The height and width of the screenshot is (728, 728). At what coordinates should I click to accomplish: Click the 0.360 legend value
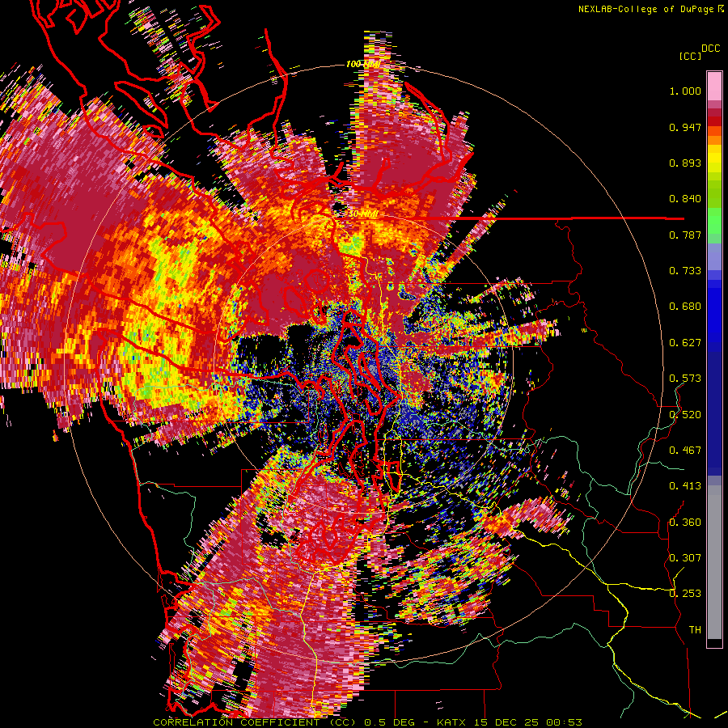(685, 523)
